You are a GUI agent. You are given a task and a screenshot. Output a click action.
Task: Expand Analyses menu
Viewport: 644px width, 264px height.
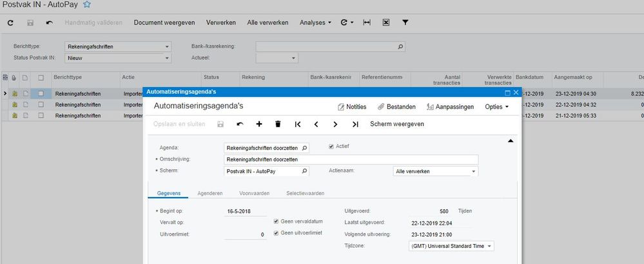point(315,23)
